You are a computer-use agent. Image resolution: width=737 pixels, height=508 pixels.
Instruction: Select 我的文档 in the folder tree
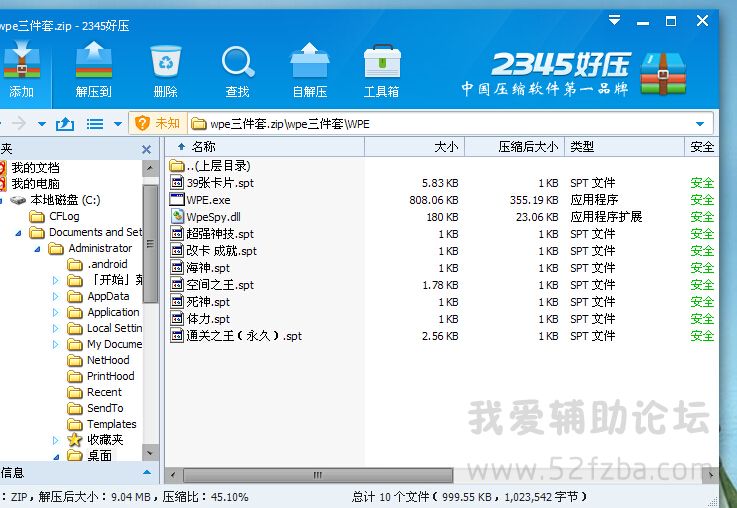click(x=35, y=168)
